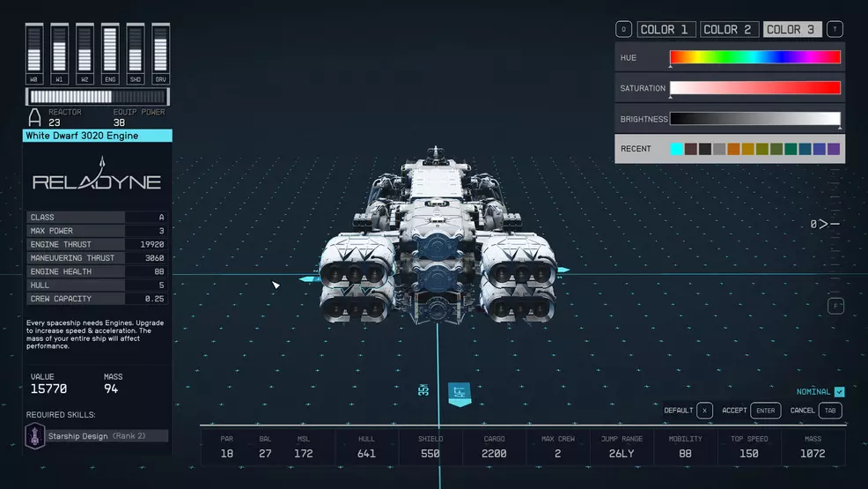Click the Q key hint before COLOR 1
This screenshot has height=489, width=868.
coord(623,29)
